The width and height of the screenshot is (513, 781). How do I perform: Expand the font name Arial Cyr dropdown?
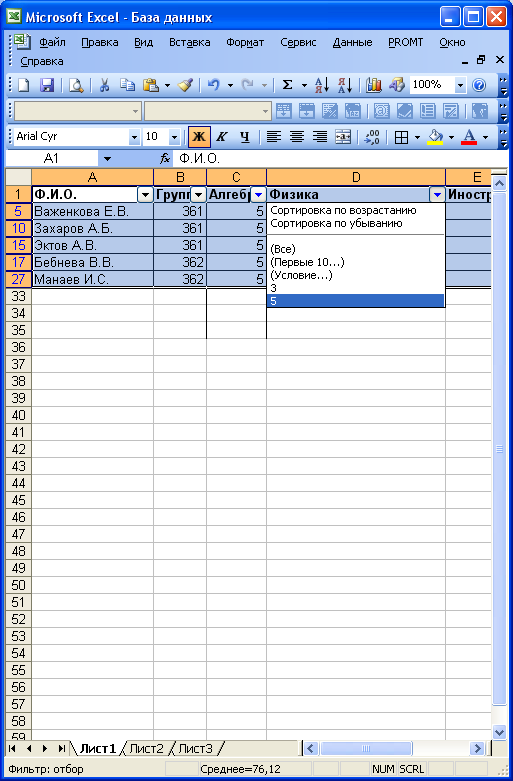click(x=134, y=136)
